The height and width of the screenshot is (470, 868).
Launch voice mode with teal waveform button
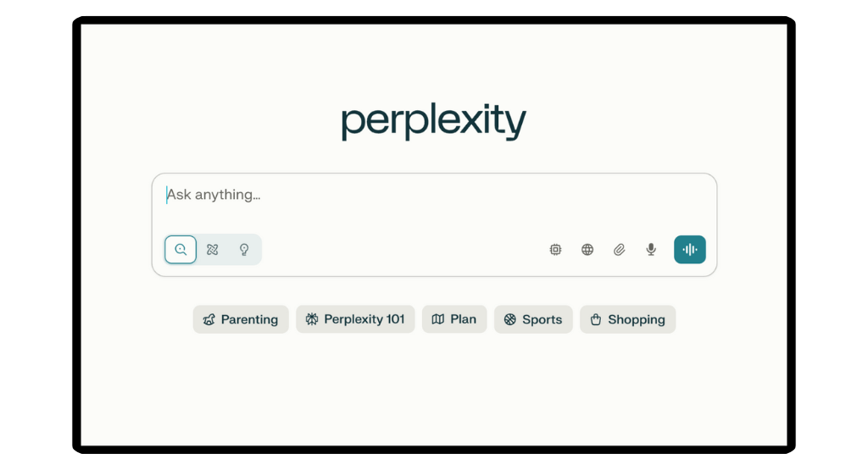[x=690, y=249]
